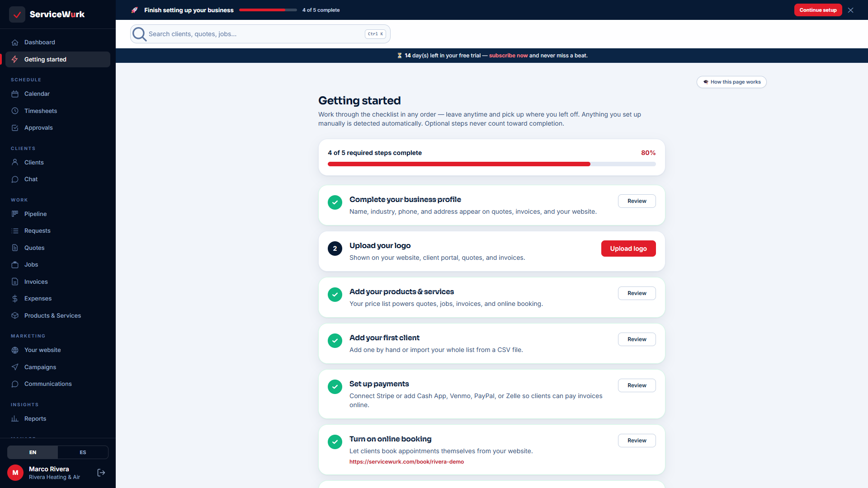This screenshot has height=488, width=868.
Task: Click the Upload logo button
Action: (x=628, y=249)
